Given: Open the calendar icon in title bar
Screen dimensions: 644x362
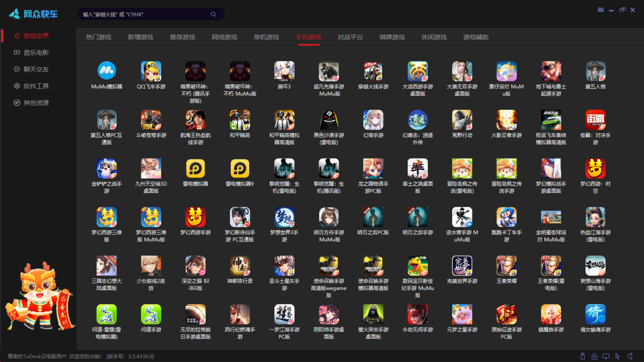Looking at the screenshot, I should pos(601,10).
